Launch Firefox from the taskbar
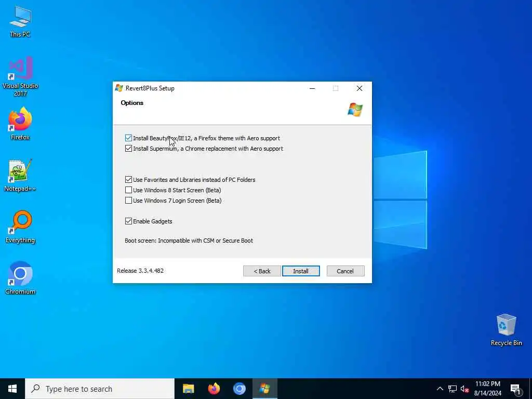 (x=214, y=389)
